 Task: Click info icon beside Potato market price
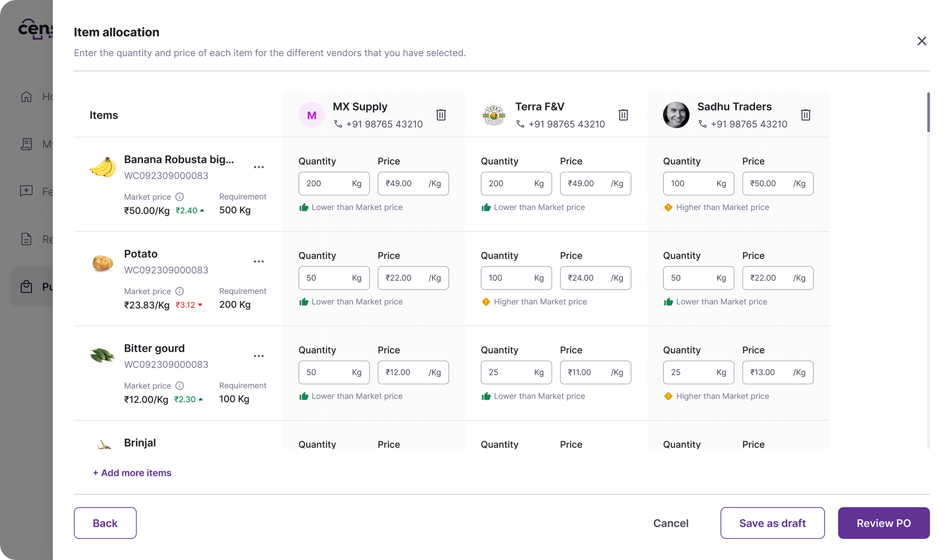[x=179, y=291]
